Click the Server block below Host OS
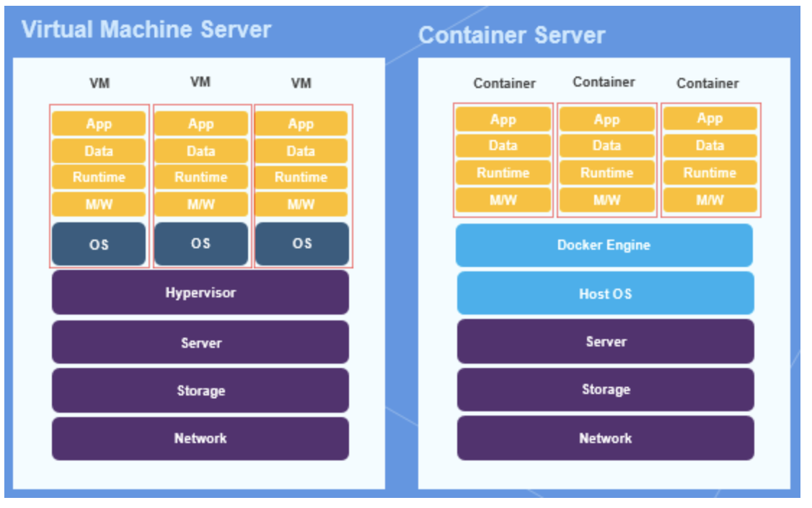The height and width of the screenshot is (508, 812). (x=605, y=341)
